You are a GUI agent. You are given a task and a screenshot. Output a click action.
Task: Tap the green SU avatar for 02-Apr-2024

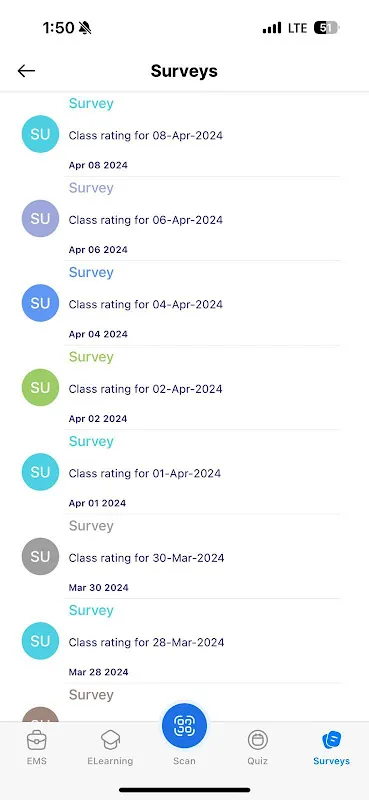tap(40, 387)
